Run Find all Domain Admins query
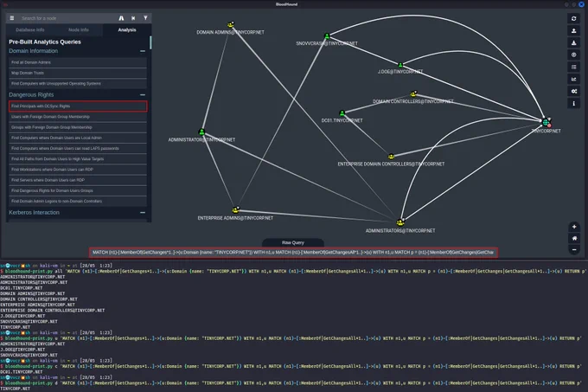 [x=78, y=62]
